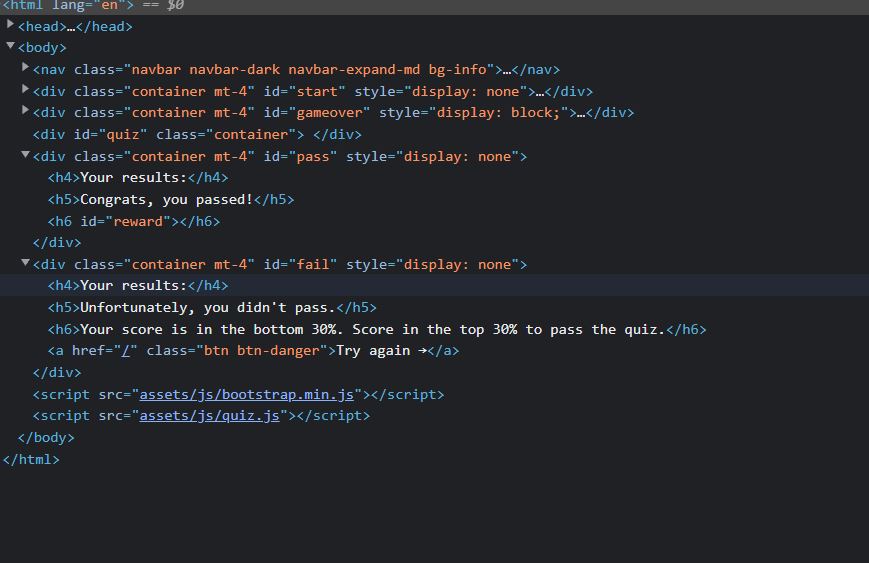Expand the gameover div arrow
Image resolution: width=869 pixels, height=563 pixels.
[x=25, y=111]
